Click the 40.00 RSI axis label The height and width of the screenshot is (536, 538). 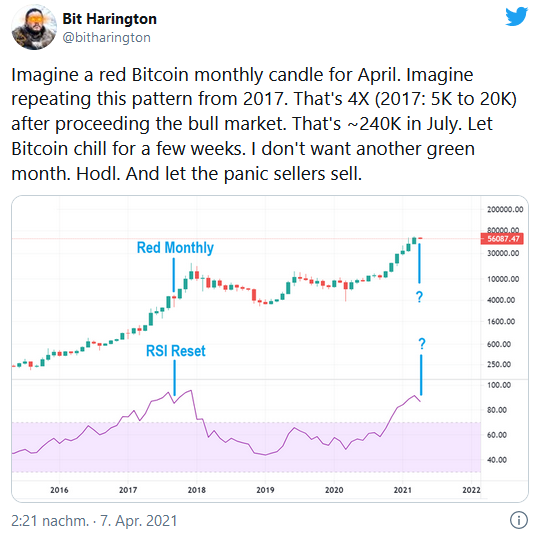pyautogui.click(x=496, y=459)
